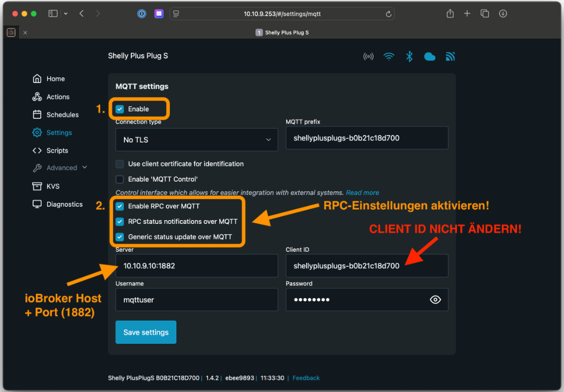Open Safari sidebar dropdown chevron
Screen dimensions: 564x392
click(66, 14)
